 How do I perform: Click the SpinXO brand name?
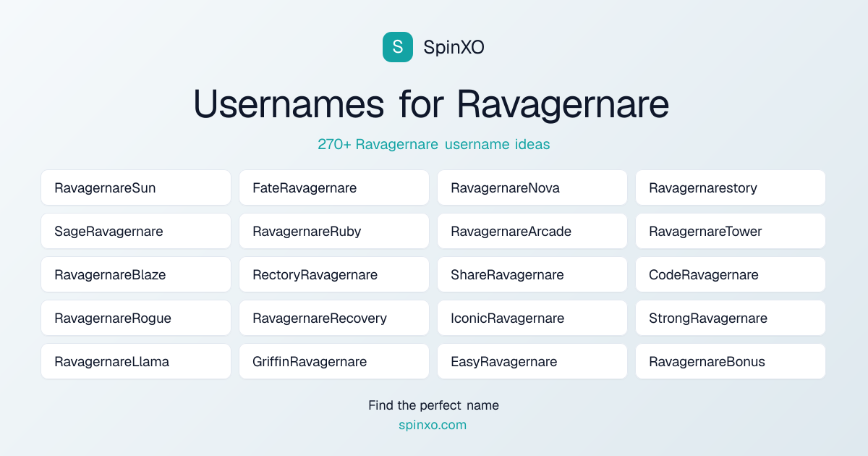[454, 48]
